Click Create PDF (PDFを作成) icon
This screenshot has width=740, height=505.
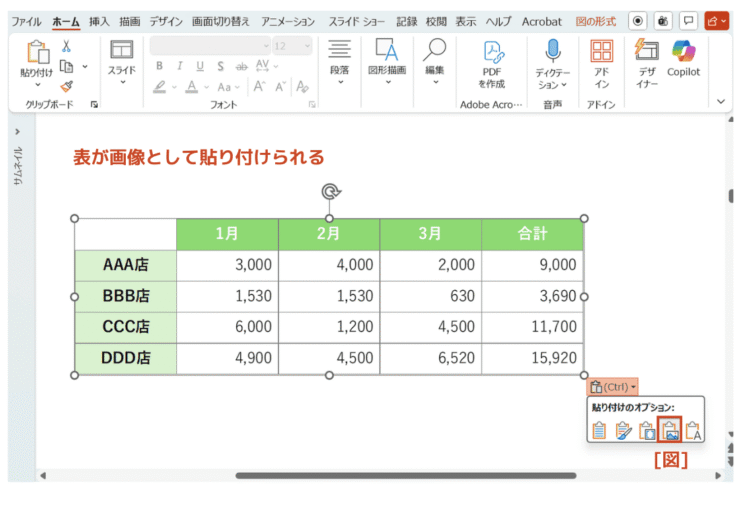pos(492,52)
